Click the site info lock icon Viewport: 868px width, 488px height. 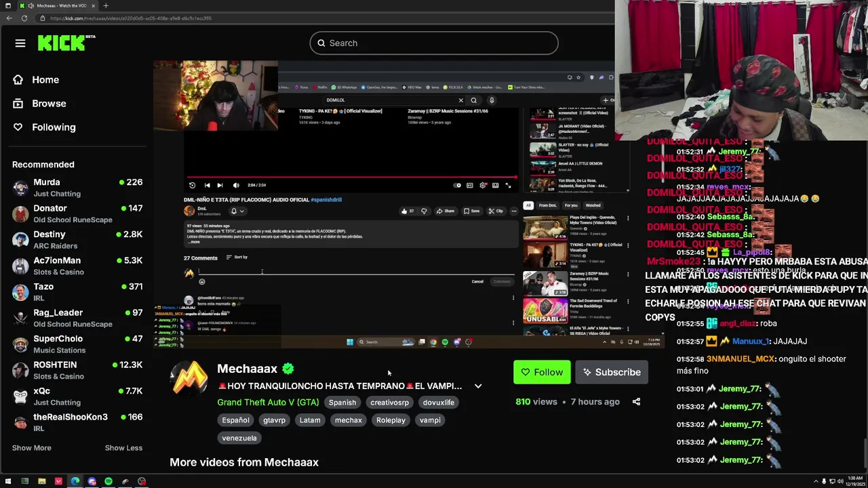43,18
